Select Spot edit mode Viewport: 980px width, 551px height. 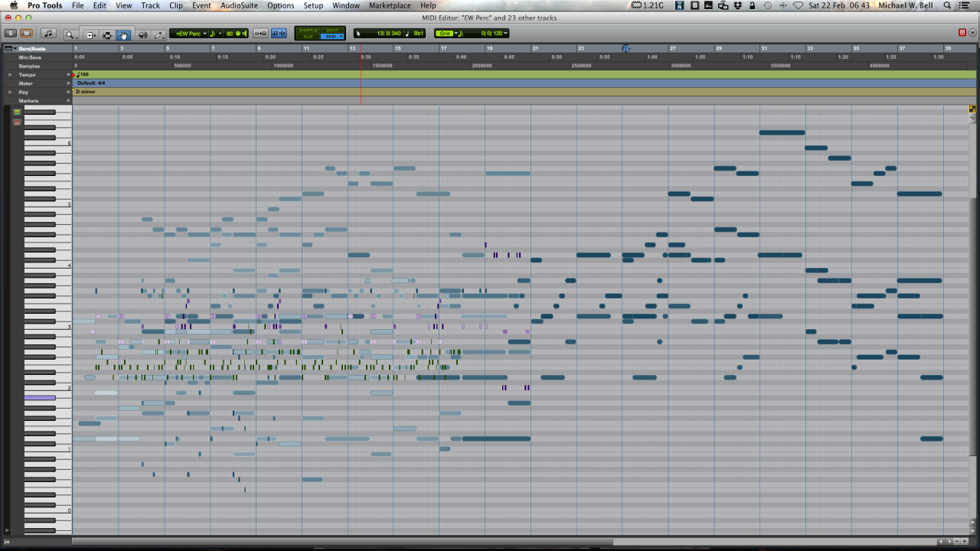coord(332,31)
